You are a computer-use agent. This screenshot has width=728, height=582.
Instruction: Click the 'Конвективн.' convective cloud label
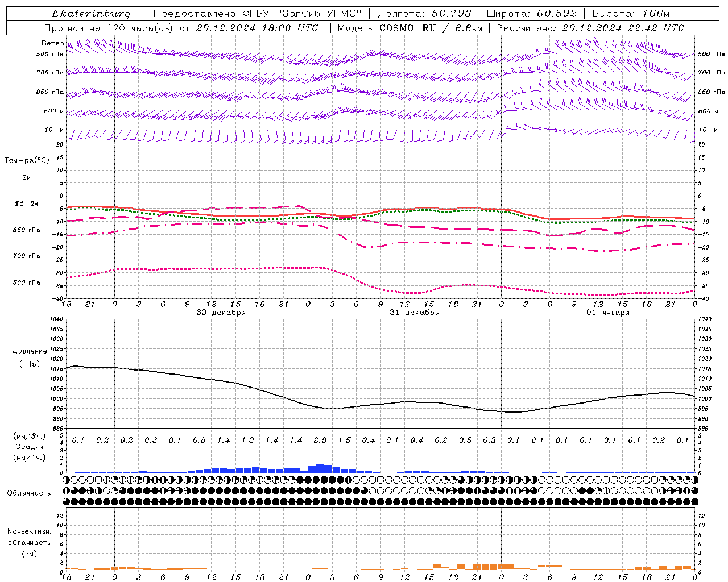click(30, 531)
